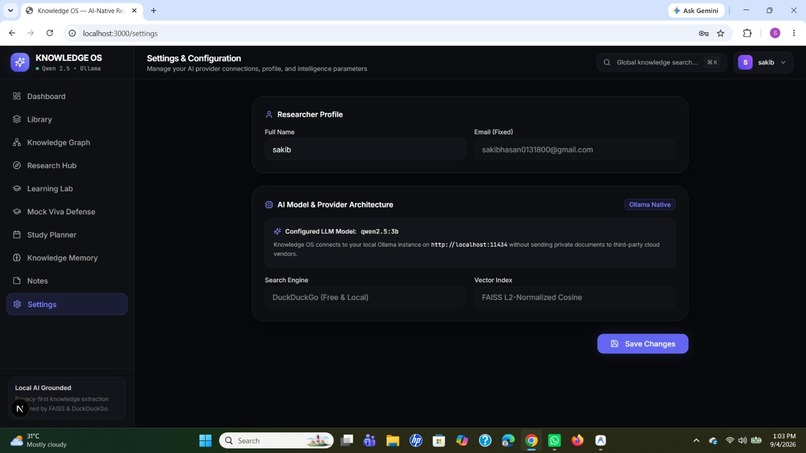Click the Ask Gemini button
This screenshot has width=806, height=453.
pyautogui.click(x=696, y=10)
